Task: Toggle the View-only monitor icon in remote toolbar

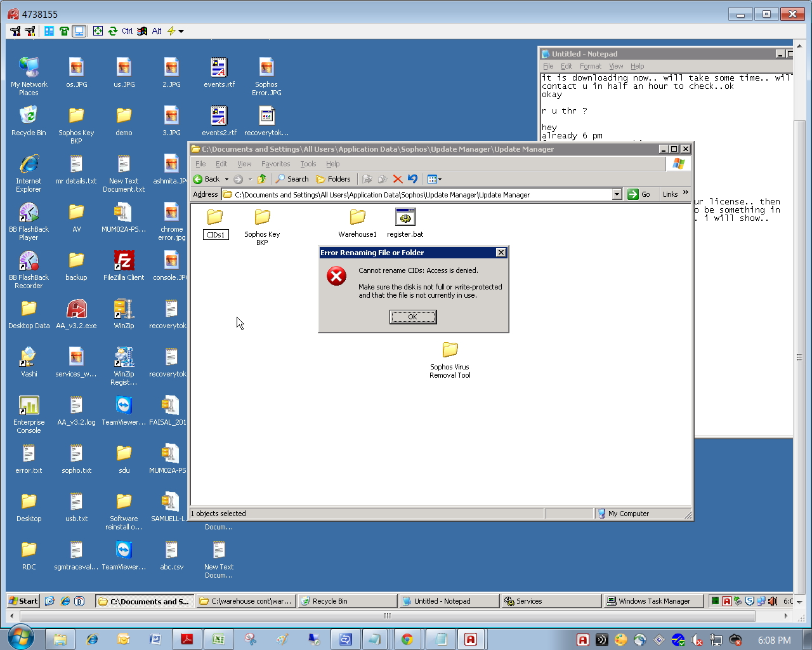Action: click(x=79, y=30)
